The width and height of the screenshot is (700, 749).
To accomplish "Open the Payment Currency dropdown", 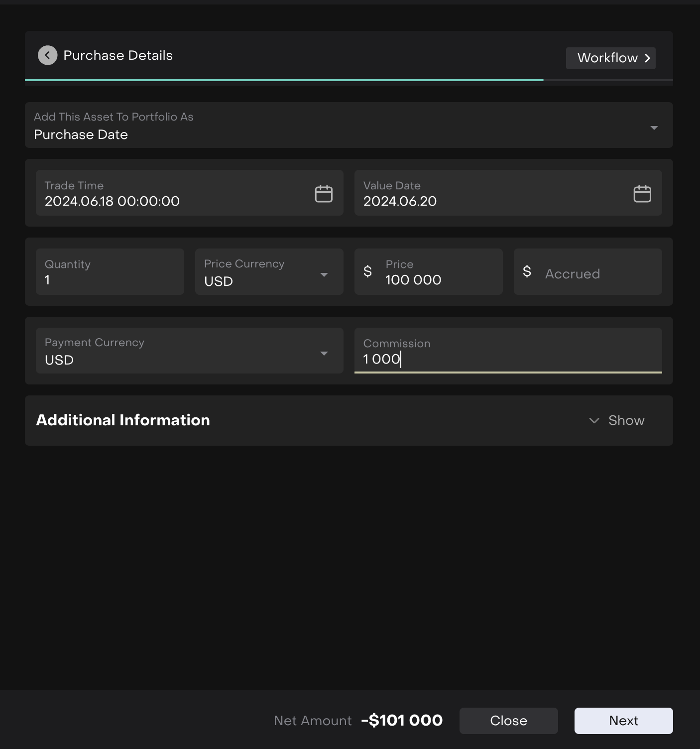I will pos(324,353).
